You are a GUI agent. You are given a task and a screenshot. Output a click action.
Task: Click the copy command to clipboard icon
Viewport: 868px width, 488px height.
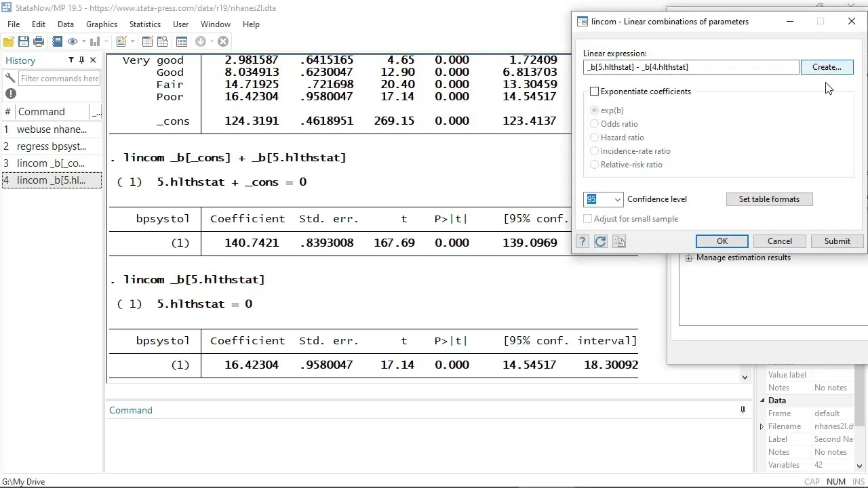coord(618,241)
